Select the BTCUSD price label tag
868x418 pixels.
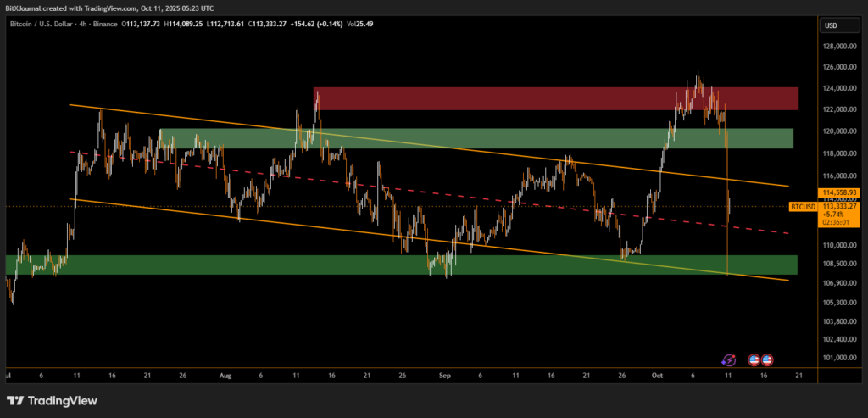(x=802, y=206)
